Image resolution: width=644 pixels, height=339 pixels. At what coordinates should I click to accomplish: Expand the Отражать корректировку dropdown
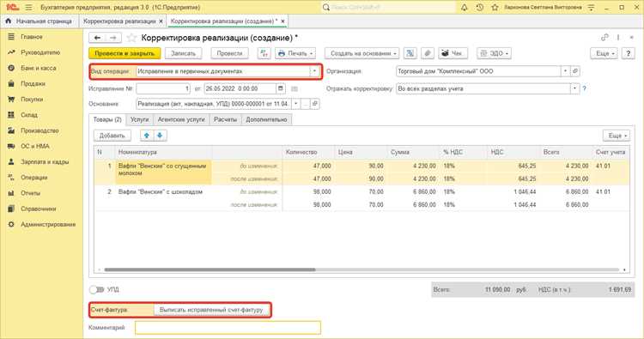pyautogui.click(x=575, y=88)
